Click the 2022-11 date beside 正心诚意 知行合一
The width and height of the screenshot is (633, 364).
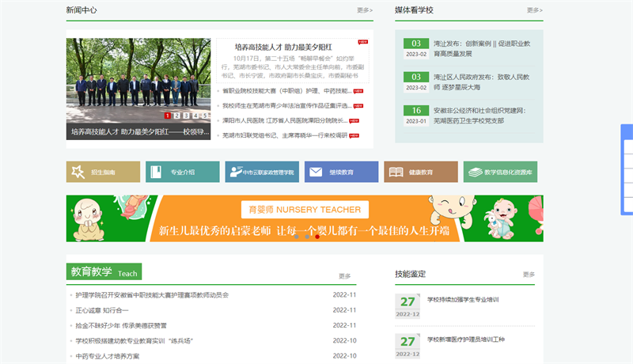pyautogui.click(x=344, y=310)
